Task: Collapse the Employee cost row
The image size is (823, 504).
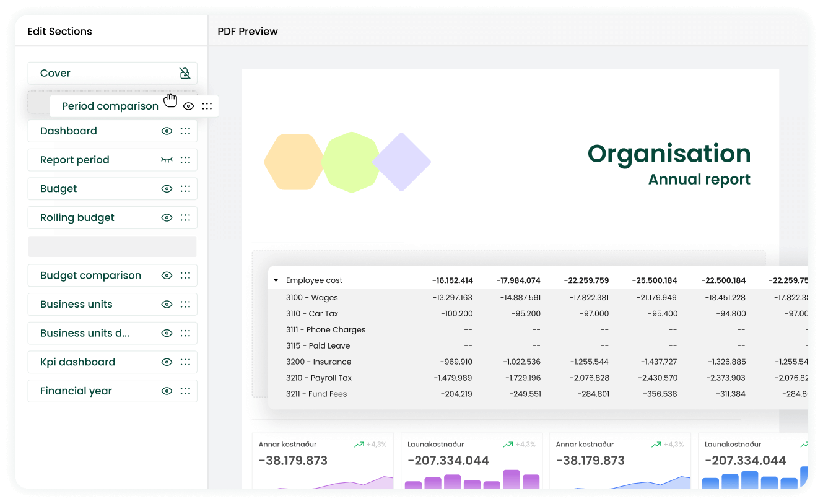Action: (x=276, y=280)
